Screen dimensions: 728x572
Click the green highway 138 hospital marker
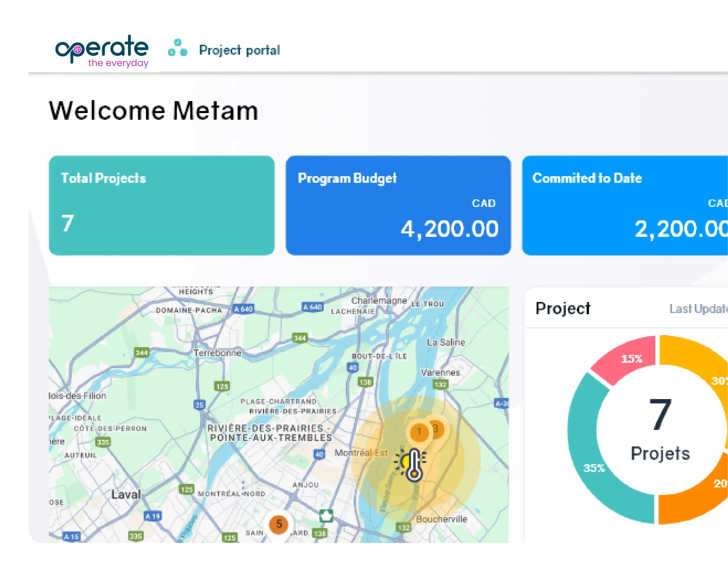[326, 516]
